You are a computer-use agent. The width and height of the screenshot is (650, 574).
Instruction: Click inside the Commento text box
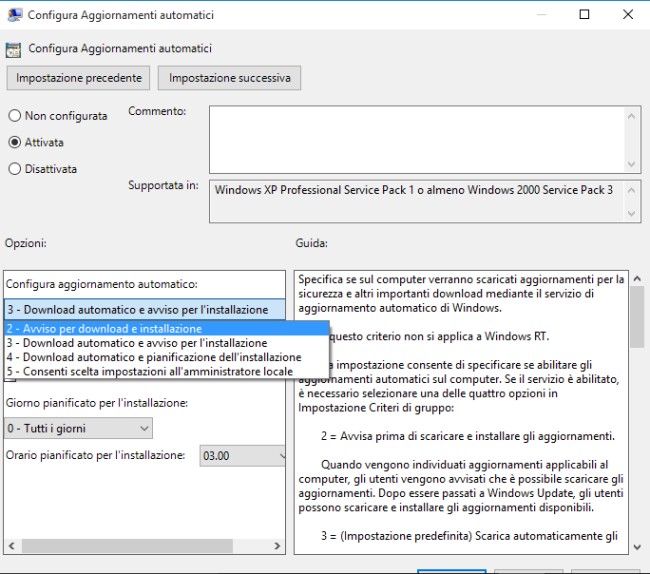[x=417, y=139]
